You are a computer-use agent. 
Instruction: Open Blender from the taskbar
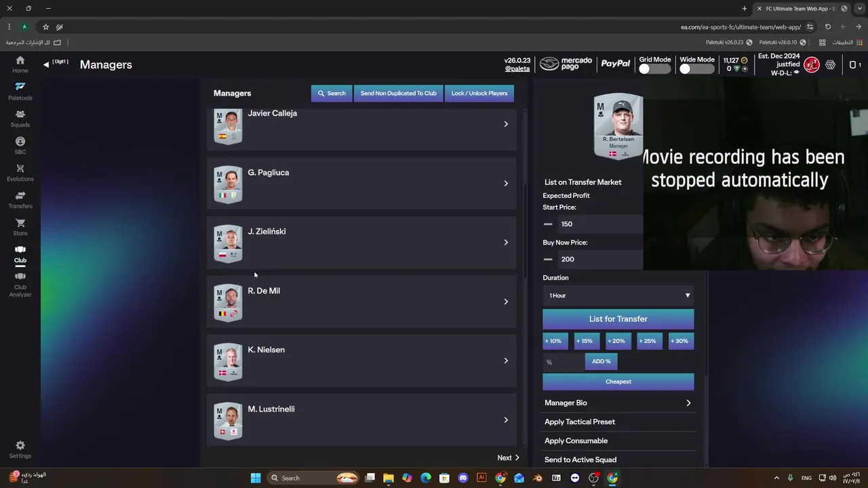pos(538,478)
